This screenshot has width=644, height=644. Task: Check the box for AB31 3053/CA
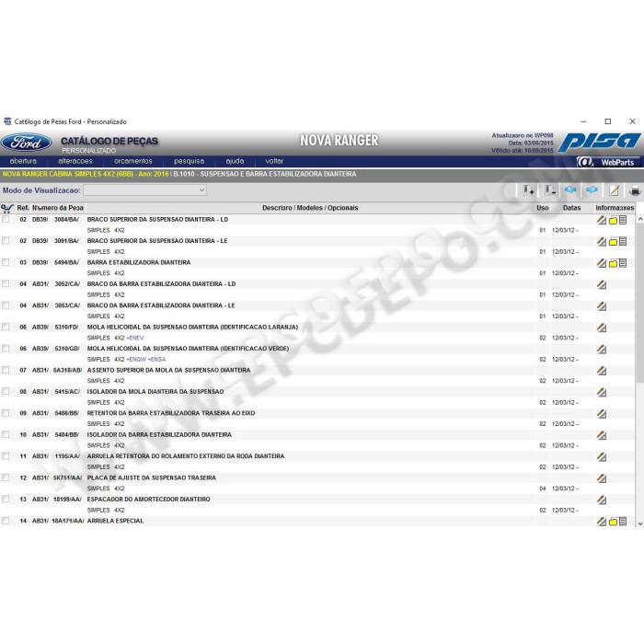[6, 305]
